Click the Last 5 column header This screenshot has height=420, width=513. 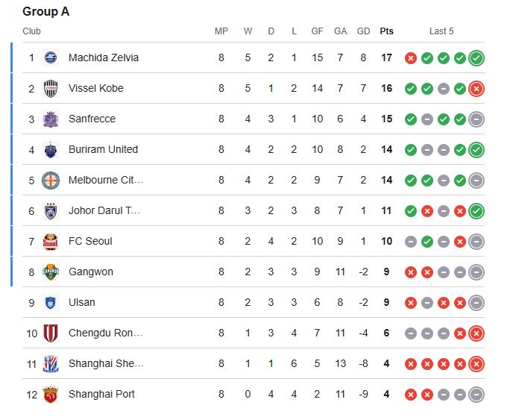441,31
